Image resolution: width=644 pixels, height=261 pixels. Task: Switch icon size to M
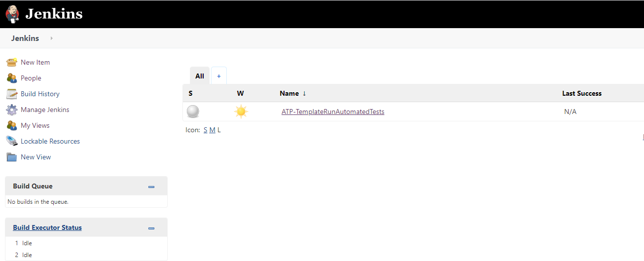(x=212, y=130)
